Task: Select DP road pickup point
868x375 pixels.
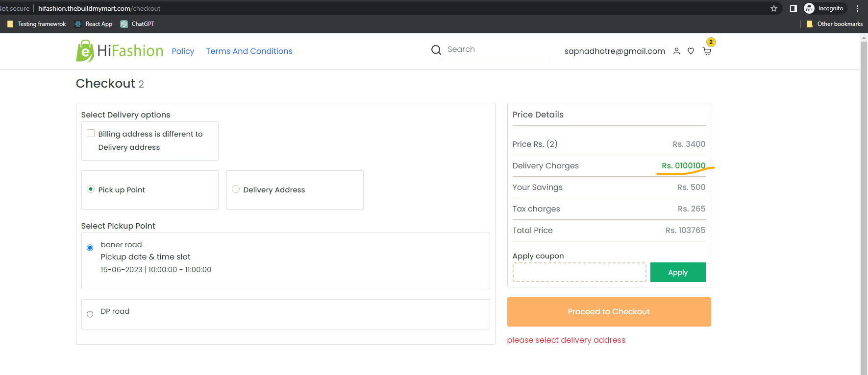Action: (90, 314)
